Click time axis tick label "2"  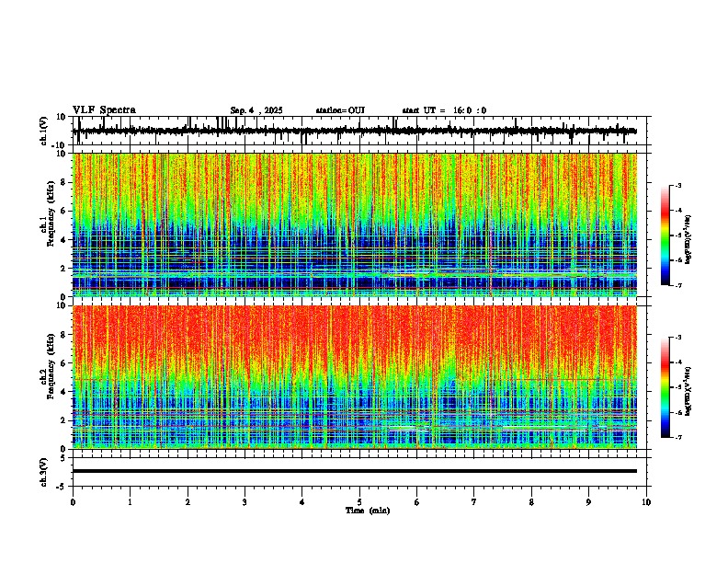[x=188, y=502]
